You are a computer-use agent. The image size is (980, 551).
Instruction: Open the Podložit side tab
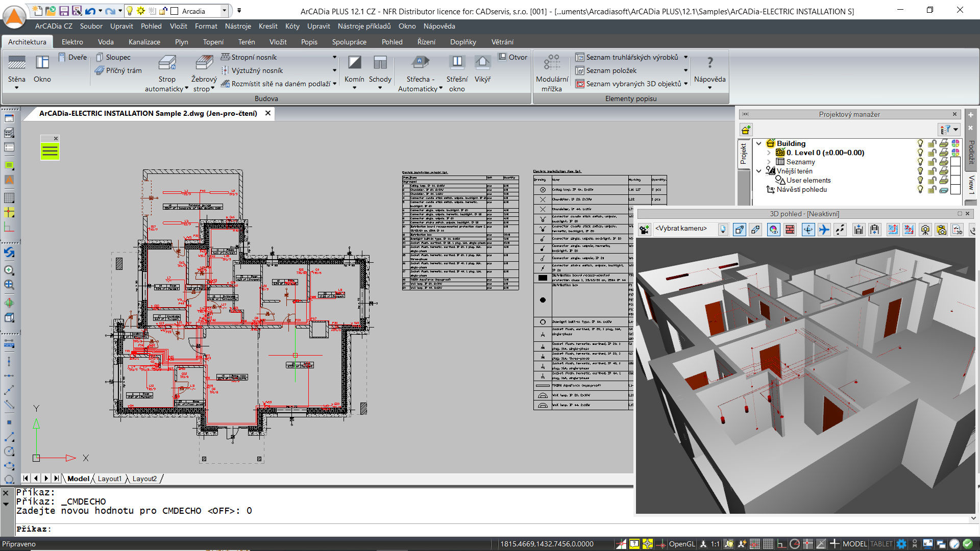971,152
